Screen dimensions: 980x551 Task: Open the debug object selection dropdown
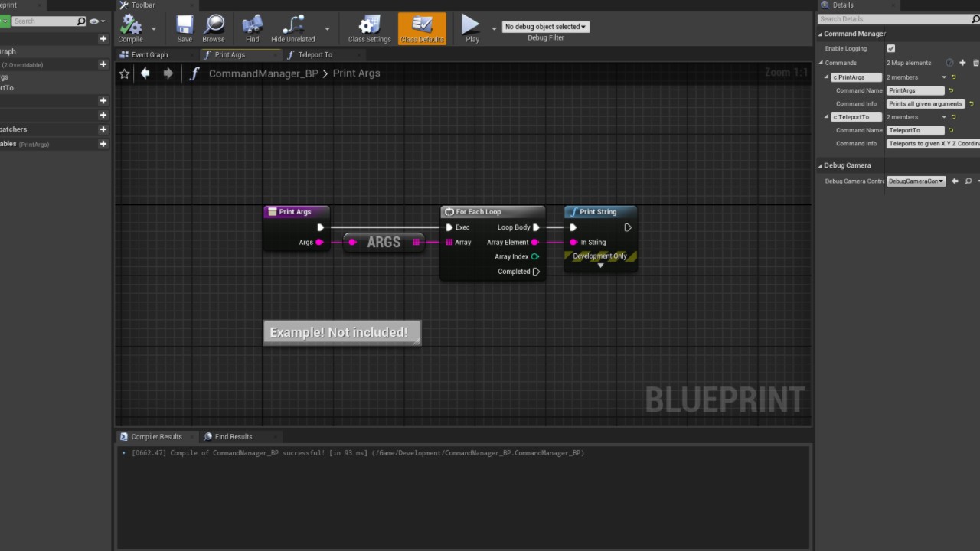tap(545, 27)
